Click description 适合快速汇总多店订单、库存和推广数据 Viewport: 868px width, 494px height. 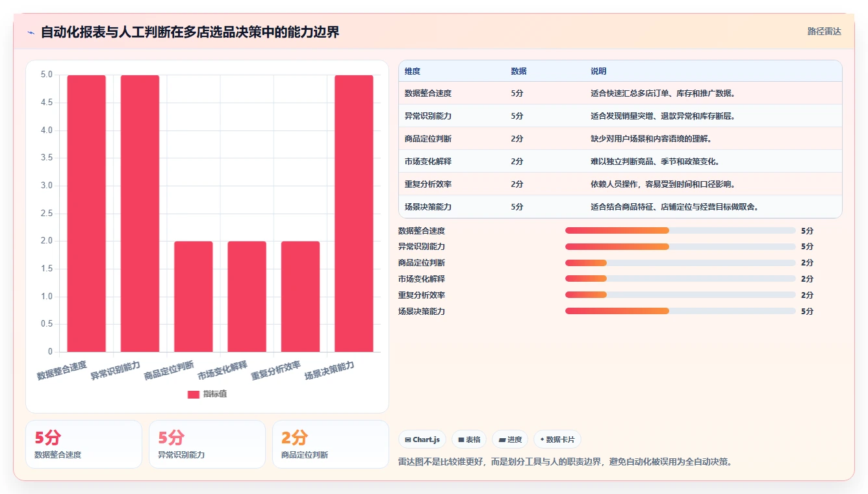(663, 93)
